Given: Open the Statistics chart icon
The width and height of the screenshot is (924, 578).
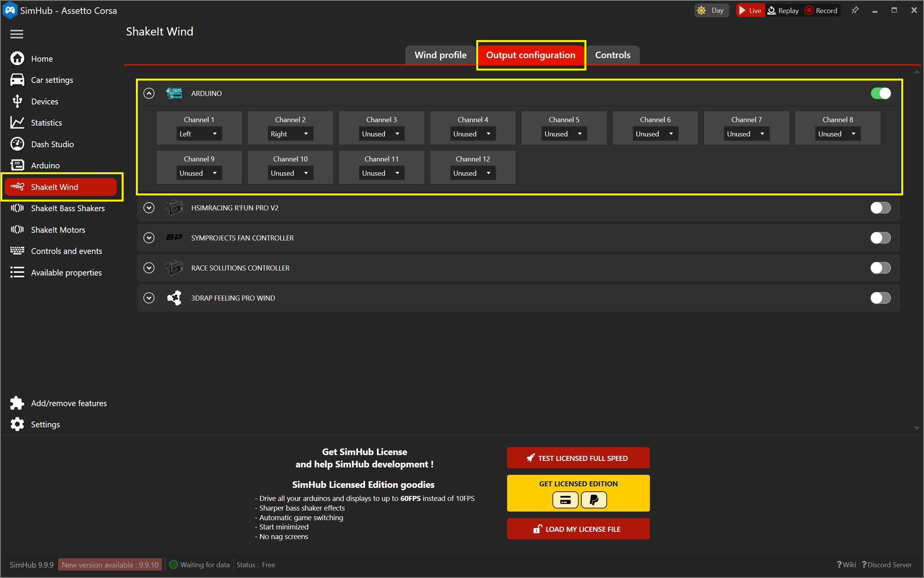Looking at the screenshot, I should click(17, 123).
